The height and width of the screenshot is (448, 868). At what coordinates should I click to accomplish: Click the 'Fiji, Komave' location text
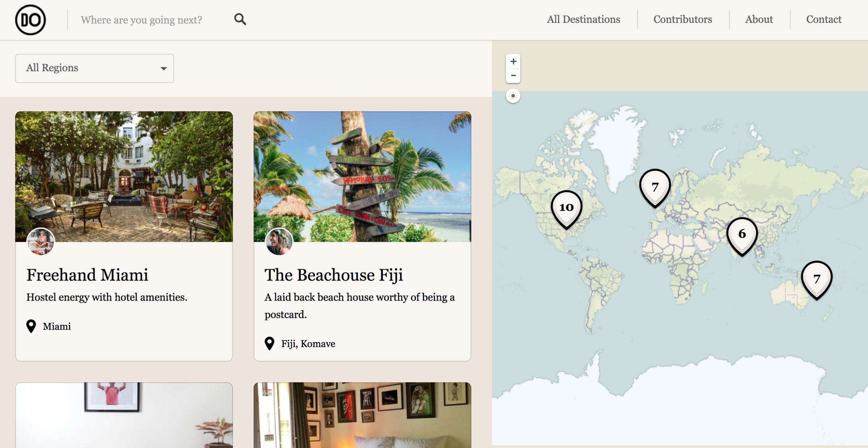308,344
